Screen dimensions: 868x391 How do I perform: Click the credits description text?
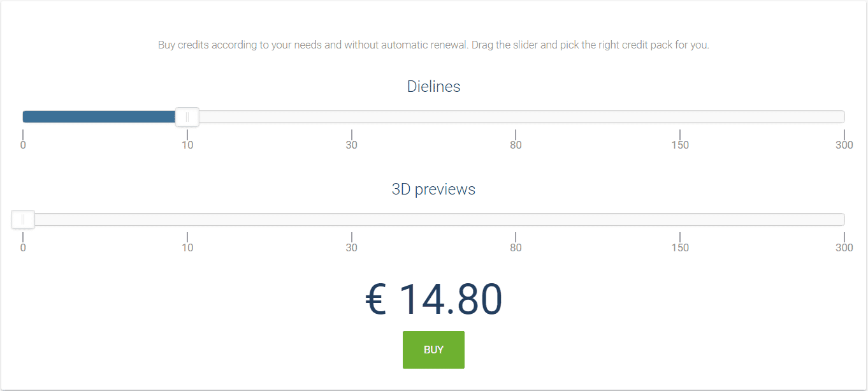click(433, 45)
